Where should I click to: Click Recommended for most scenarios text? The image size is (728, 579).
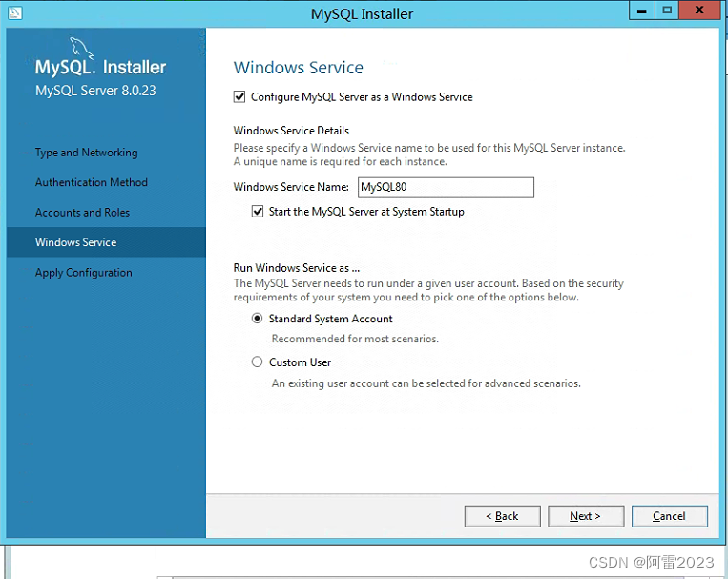(x=355, y=339)
